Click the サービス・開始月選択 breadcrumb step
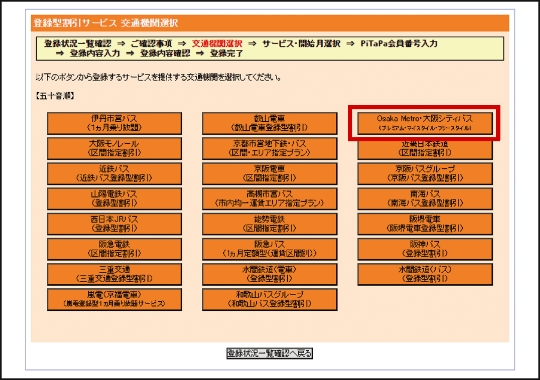The image size is (540, 380). click(301, 43)
